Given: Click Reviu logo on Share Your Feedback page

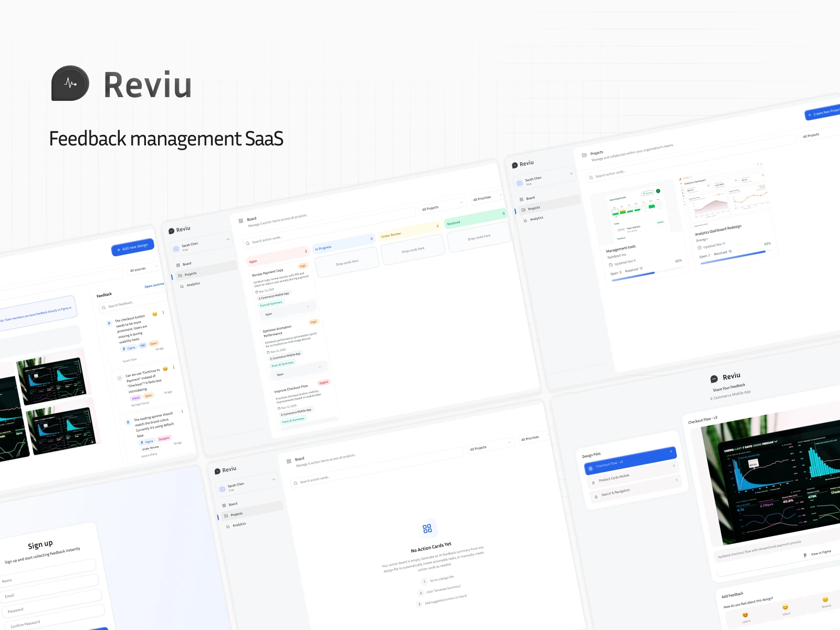Looking at the screenshot, I should pyautogui.click(x=714, y=379).
